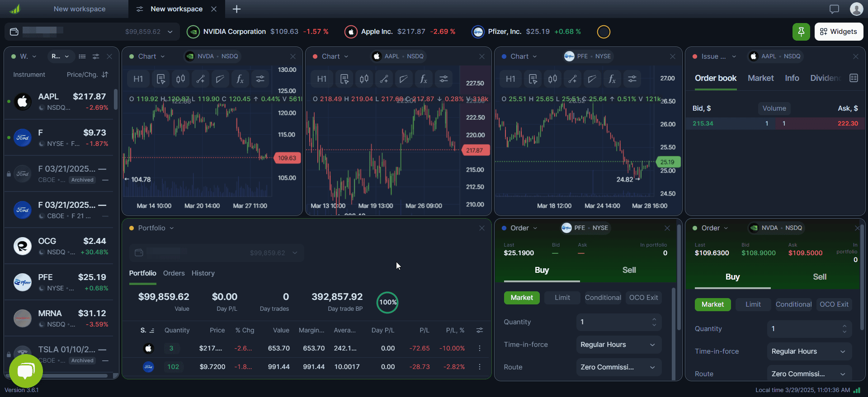Select Limit order type in PFE order
The image size is (868, 397).
pos(562,298)
